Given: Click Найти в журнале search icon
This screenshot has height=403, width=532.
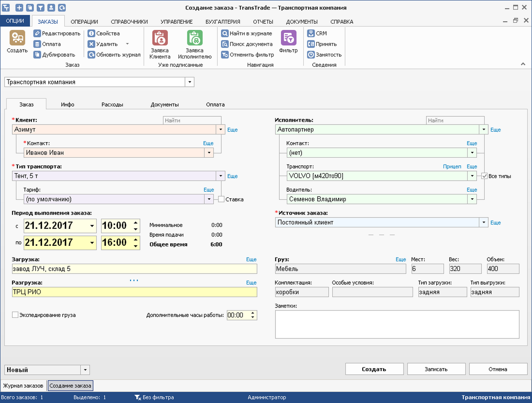Looking at the screenshot, I should pos(225,33).
